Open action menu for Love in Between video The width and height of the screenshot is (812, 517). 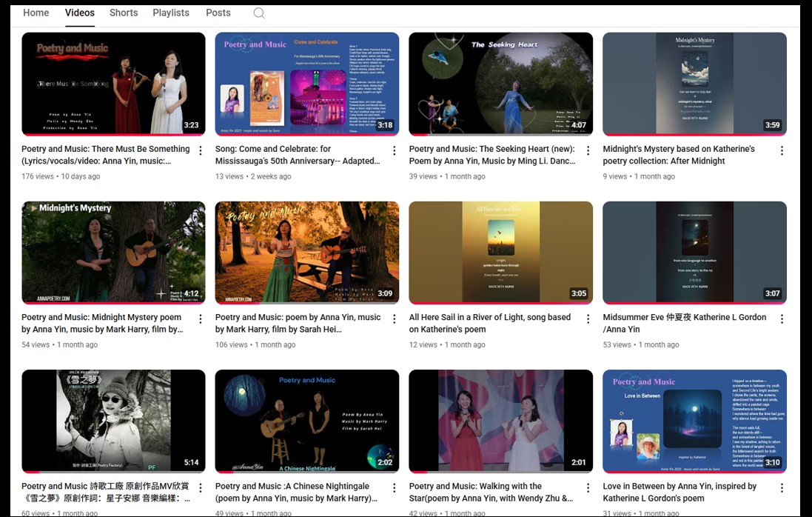(x=782, y=488)
